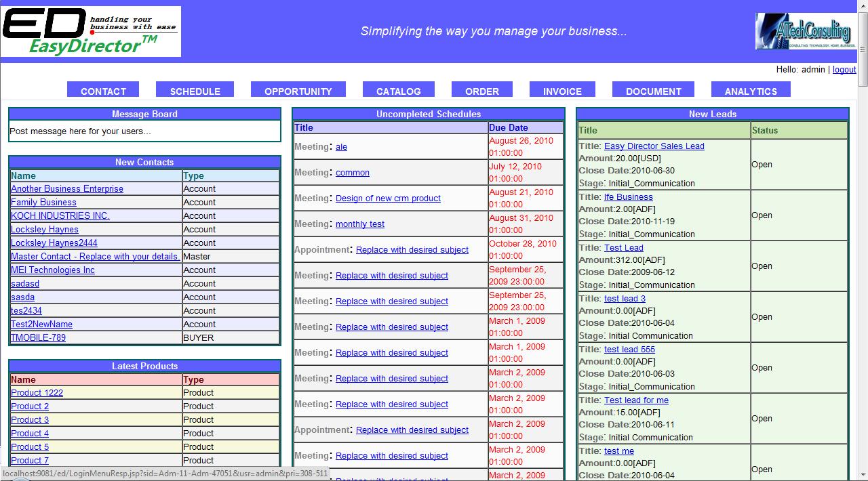Open the 'test lead 555' link
The width and height of the screenshot is (868, 481).
[629, 350]
